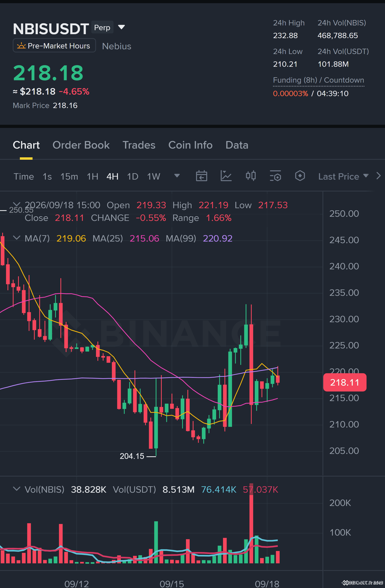Viewport: 385px width, 588px height.
Task: Select the 15m interval
Action: pos(69,176)
